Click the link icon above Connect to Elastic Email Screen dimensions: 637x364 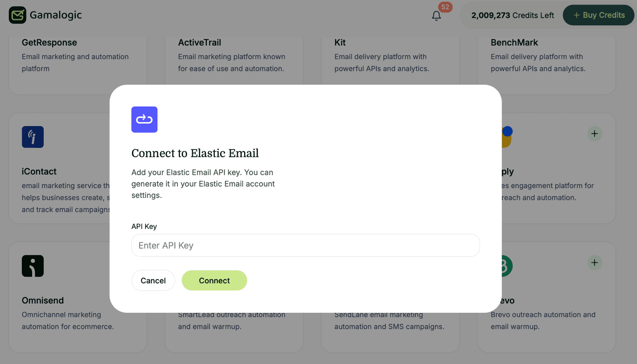(x=144, y=119)
